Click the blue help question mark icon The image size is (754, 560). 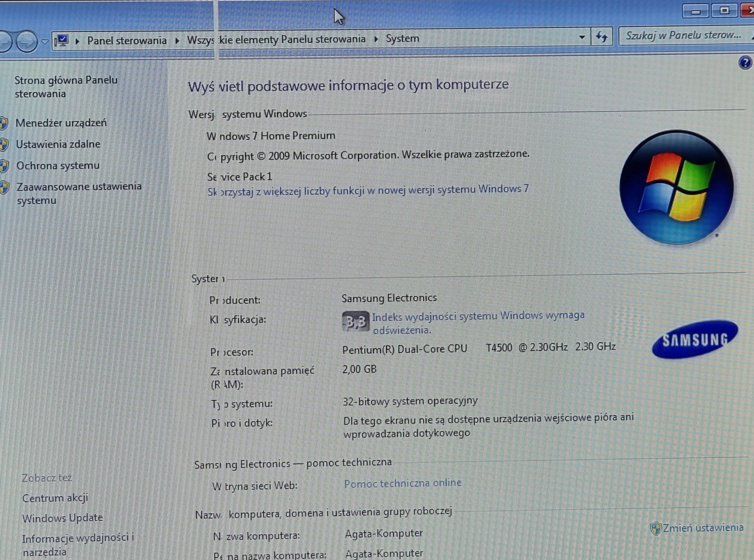pos(745,63)
